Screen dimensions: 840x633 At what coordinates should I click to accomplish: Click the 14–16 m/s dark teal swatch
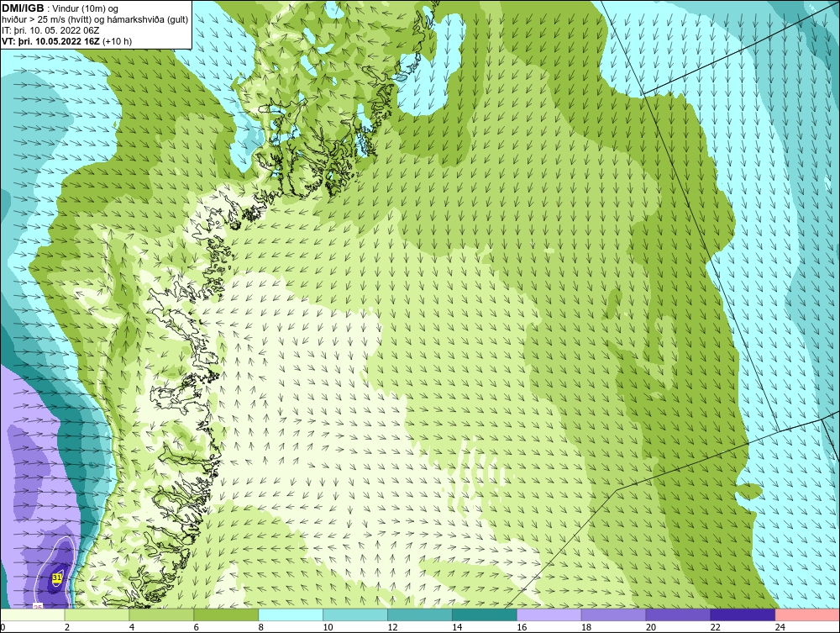tap(485, 615)
